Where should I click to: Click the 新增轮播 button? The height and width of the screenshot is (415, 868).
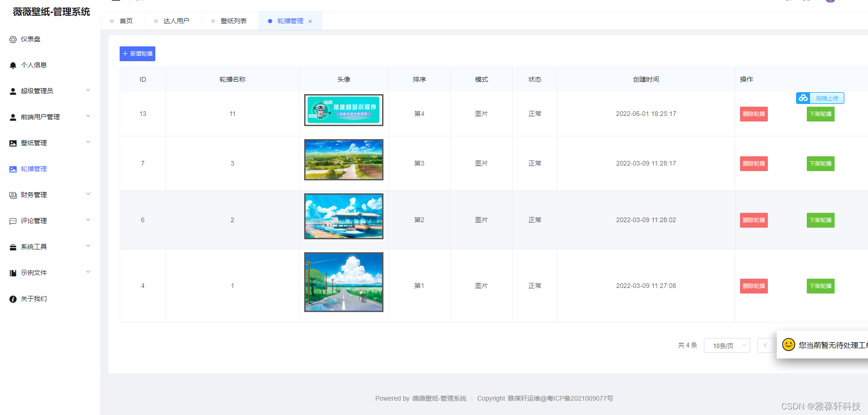(137, 54)
